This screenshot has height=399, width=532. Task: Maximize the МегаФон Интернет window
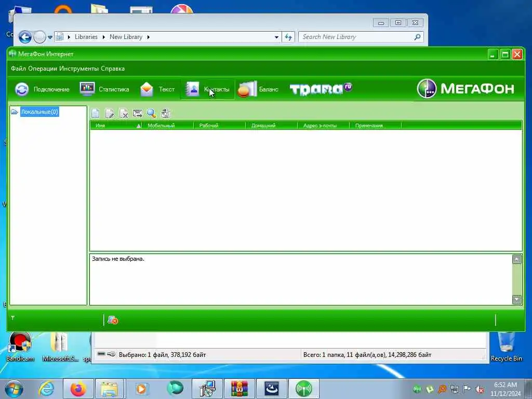click(505, 54)
